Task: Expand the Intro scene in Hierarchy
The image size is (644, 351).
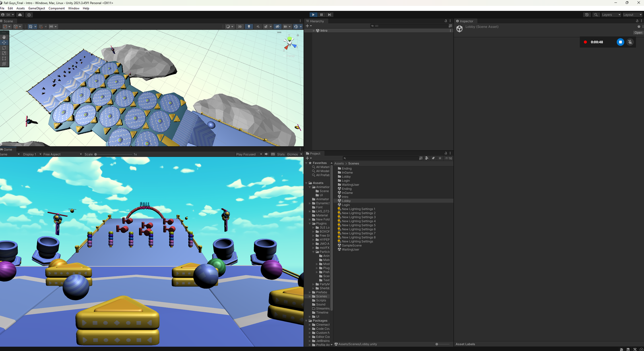Action: click(x=314, y=31)
